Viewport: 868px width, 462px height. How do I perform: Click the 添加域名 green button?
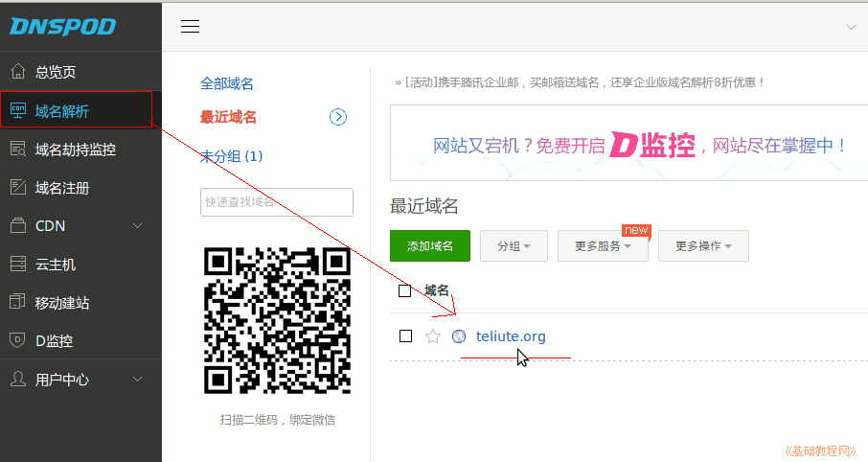click(x=430, y=246)
